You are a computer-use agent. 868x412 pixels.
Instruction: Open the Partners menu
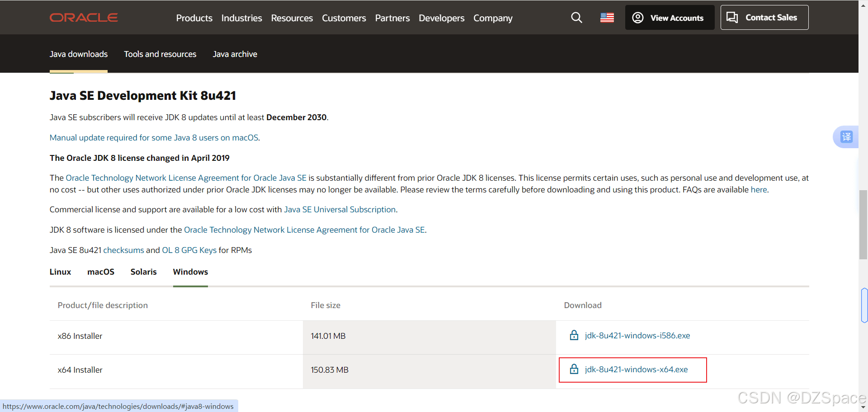[x=392, y=18]
